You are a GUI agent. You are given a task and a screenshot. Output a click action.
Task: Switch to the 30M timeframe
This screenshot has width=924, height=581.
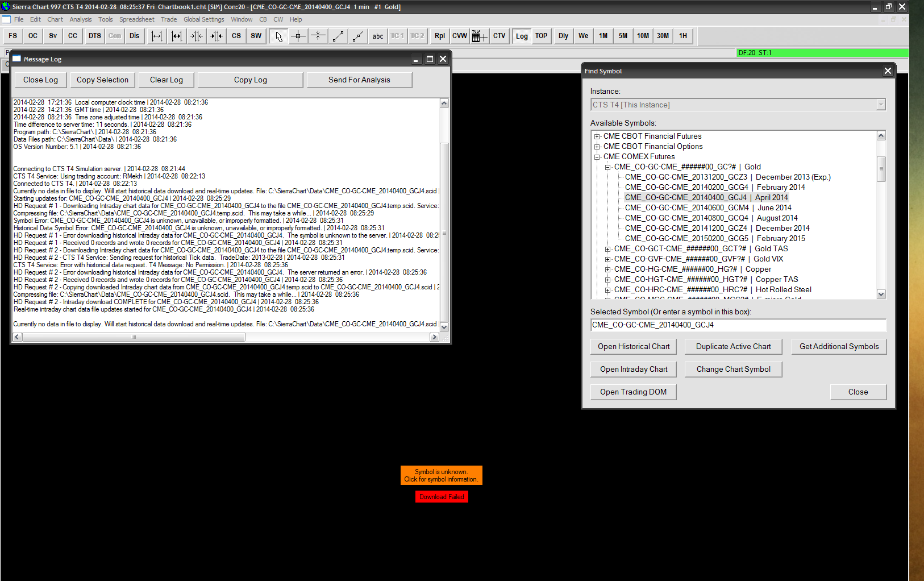[663, 36]
